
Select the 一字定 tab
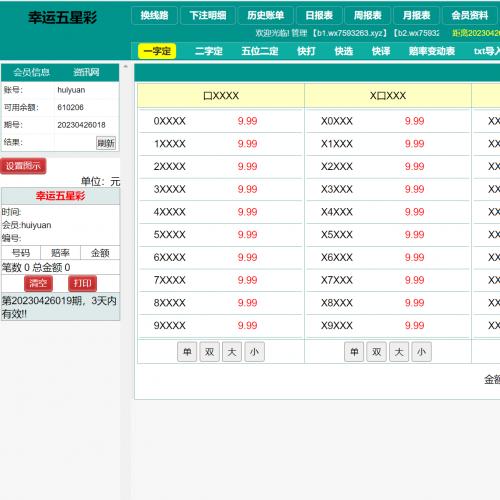(x=157, y=51)
